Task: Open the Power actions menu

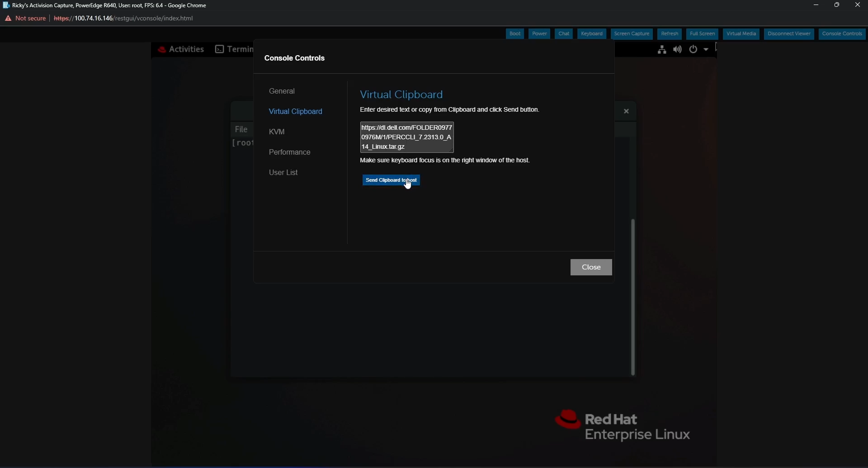Action: 539,33
